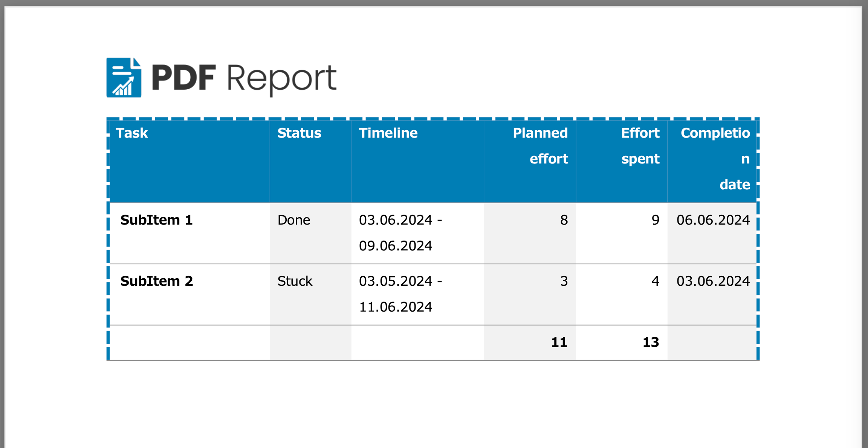Click SubItem 2 timeline starting 03.05.2024
The width and height of the screenshot is (868, 448).
pyautogui.click(x=400, y=294)
